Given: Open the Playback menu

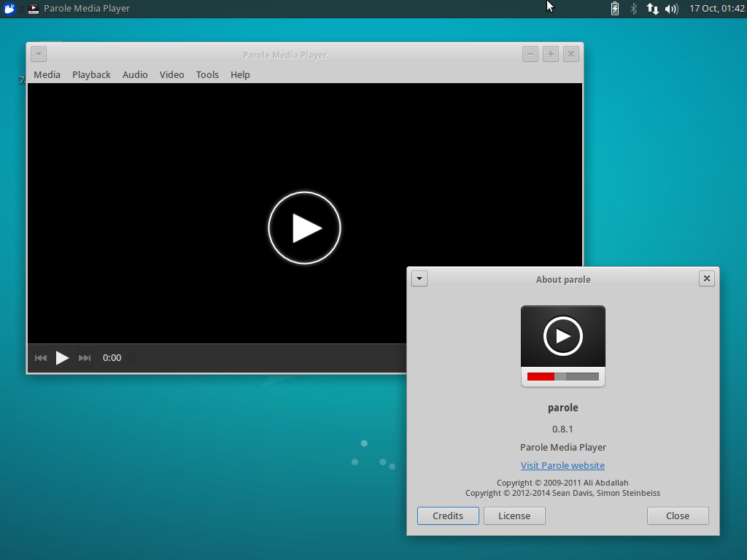Looking at the screenshot, I should (x=91, y=74).
